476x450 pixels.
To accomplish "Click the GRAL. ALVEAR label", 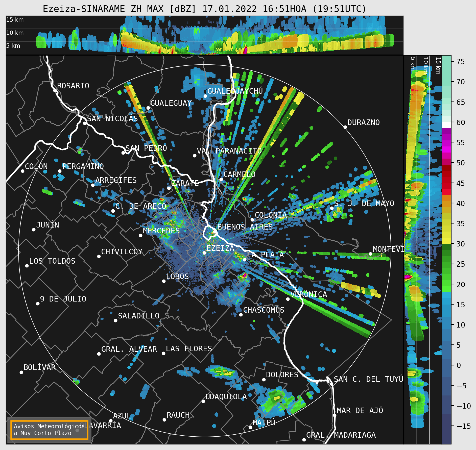I will (129, 349).
